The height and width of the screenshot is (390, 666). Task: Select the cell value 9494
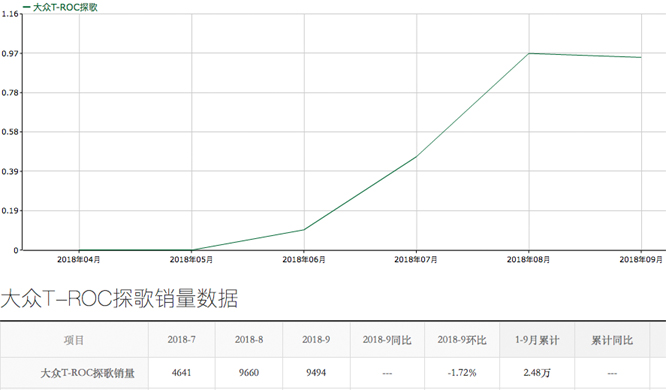click(x=316, y=373)
